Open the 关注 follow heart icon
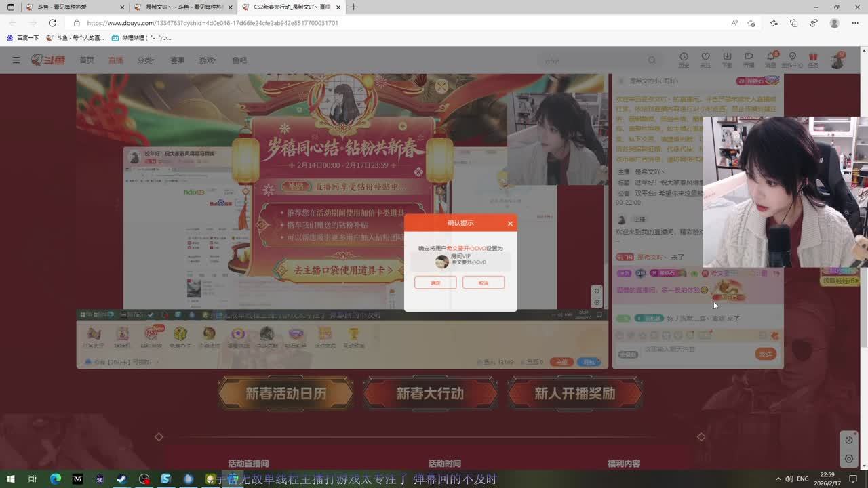868x488 pixels. coord(705,60)
